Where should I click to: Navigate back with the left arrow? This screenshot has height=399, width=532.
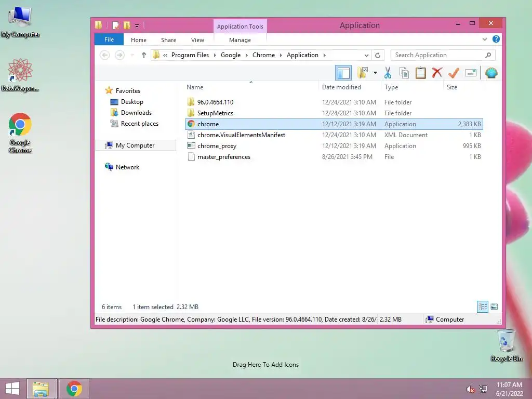pos(105,55)
